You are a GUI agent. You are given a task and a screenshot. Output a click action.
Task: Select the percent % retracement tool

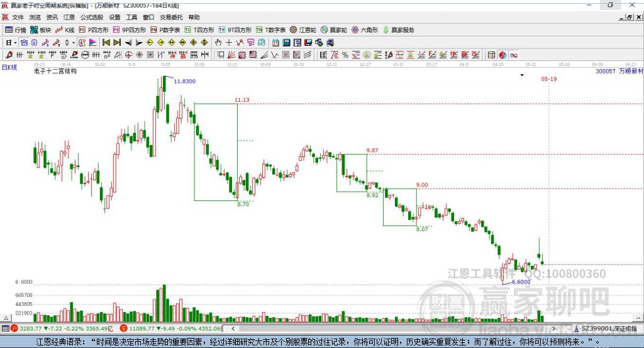click(x=345, y=55)
